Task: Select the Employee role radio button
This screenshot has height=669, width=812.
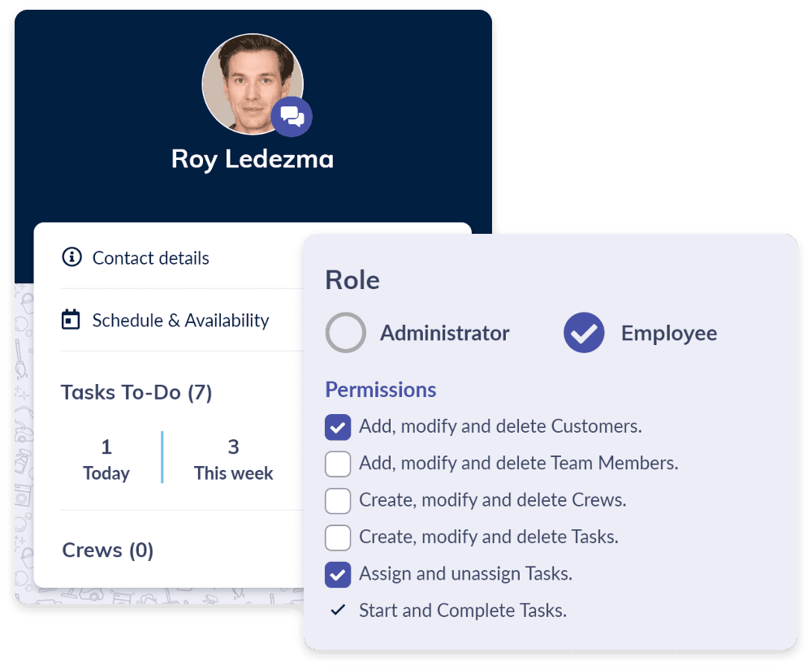Action: pos(584,333)
